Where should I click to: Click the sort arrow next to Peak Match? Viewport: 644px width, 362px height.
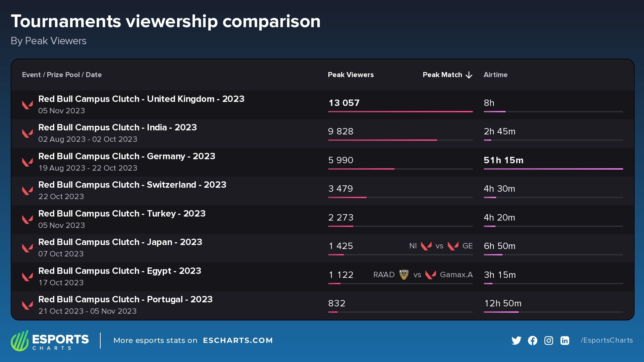[469, 75]
